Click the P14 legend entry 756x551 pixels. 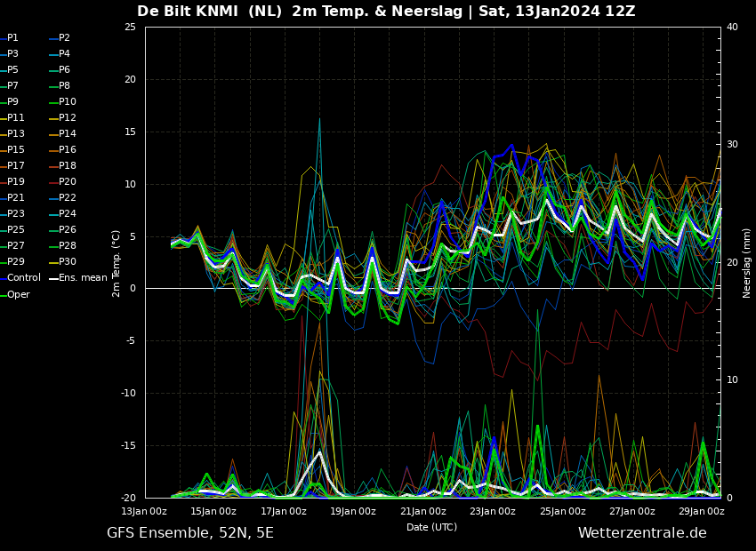point(62,133)
